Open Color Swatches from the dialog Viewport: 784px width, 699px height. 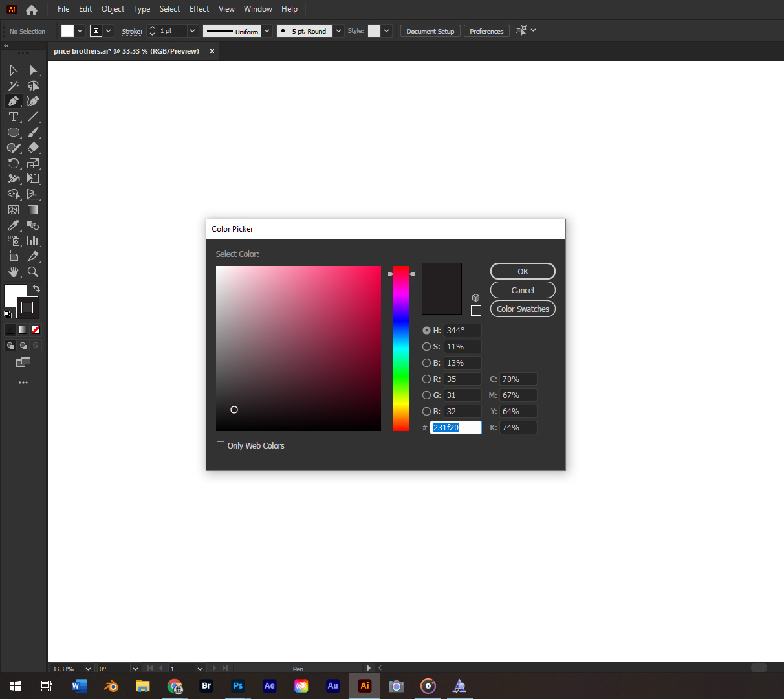(x=522, y=309)
